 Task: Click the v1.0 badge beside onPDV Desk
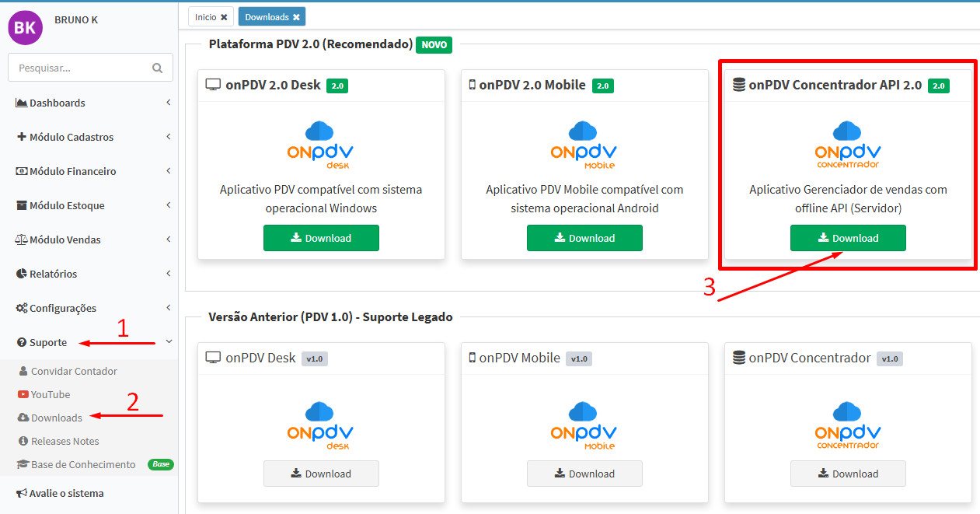[x=315, y=358]
